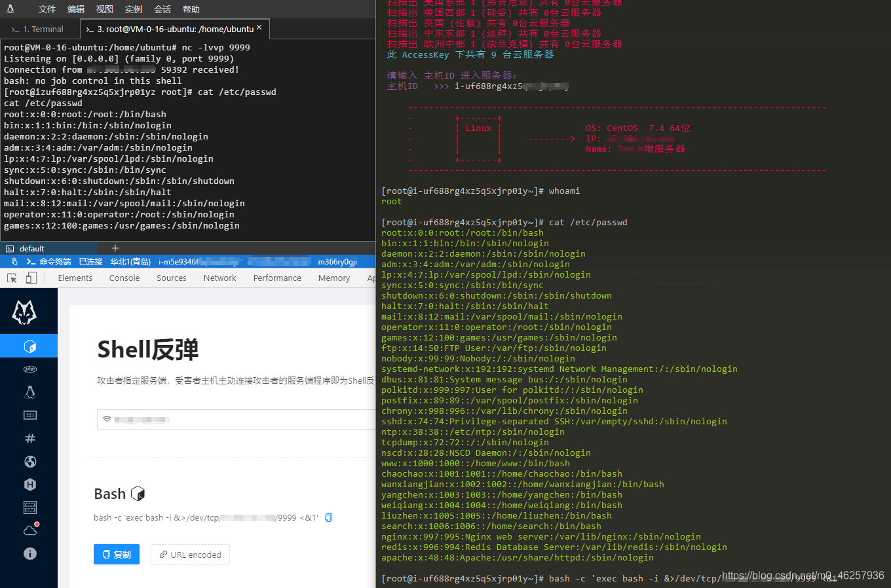
Task: Open the 会话 menu
Action: tap(162, 9)
